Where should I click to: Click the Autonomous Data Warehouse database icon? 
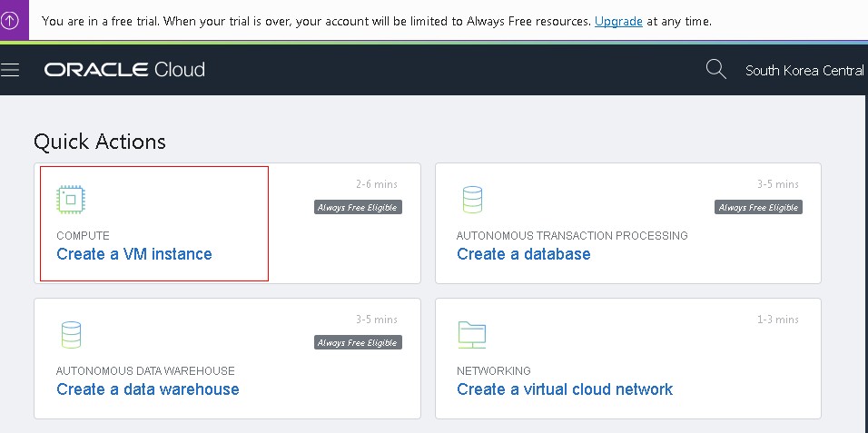71,335
